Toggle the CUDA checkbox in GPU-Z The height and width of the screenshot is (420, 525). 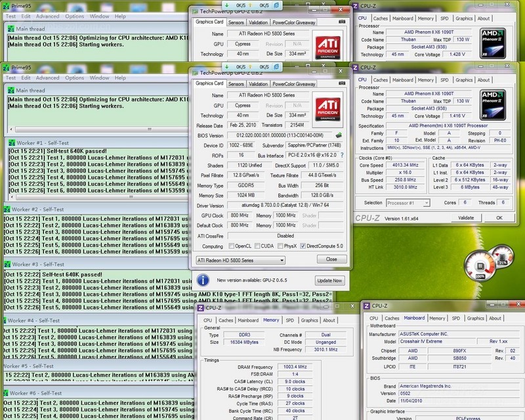point(257,246)
